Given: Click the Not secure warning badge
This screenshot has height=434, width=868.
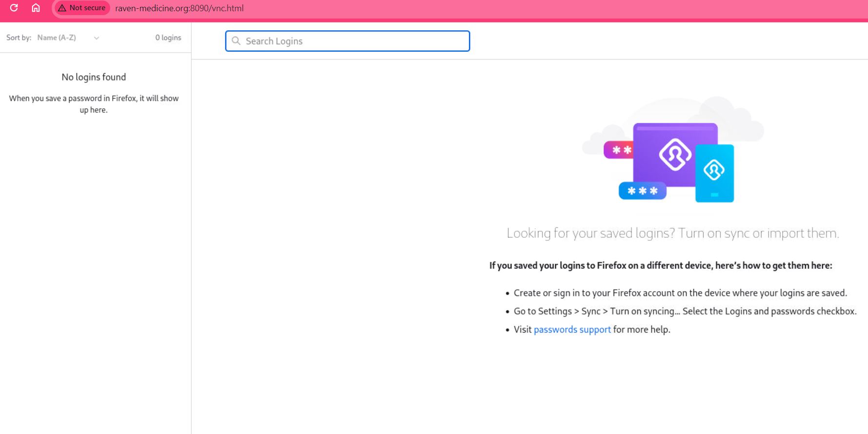Looking at the screenshot, I should (81, 8).
